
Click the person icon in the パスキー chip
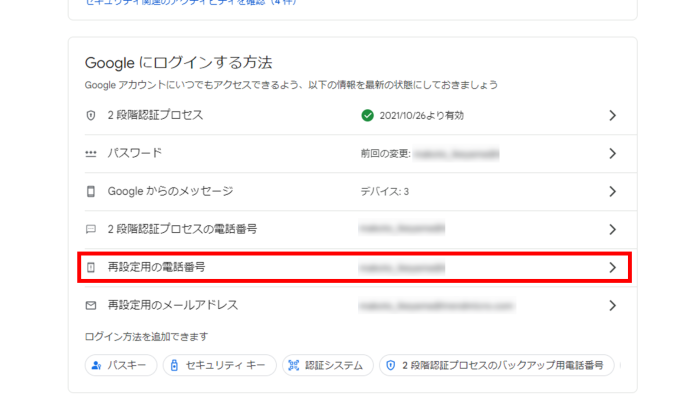coord(97,366)
